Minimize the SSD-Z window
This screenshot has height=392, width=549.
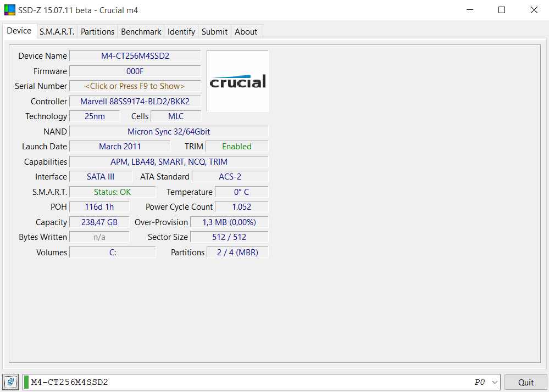(x=470, y=10)
